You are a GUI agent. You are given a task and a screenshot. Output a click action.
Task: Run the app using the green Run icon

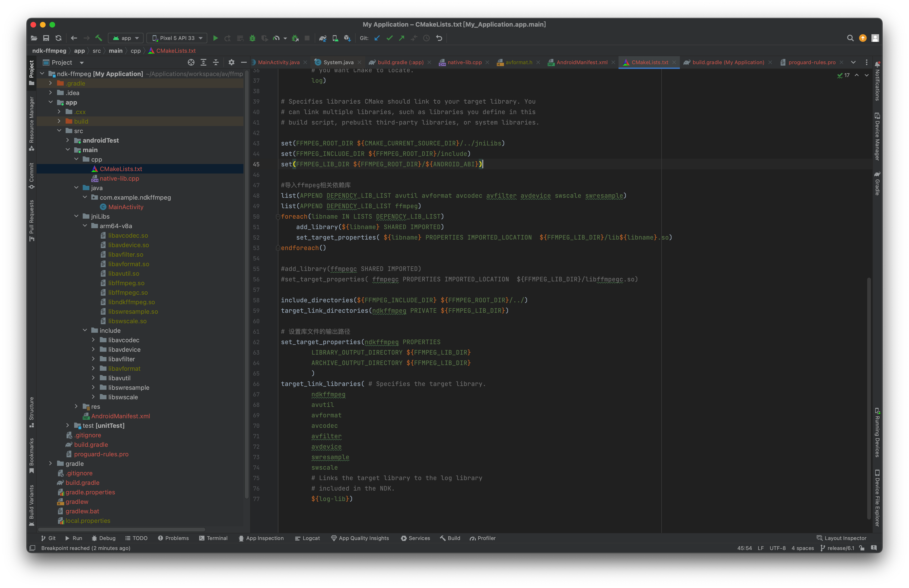click(216, 38)
